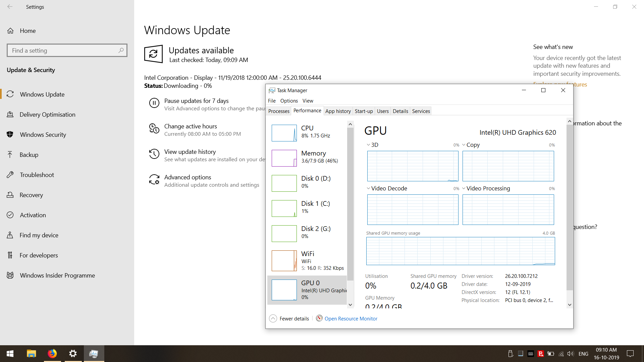Image resolution: width=644 pixels, height=362 pixels.
Task: Go back with Settings back arrow
Action: click(x=10, y=7)
